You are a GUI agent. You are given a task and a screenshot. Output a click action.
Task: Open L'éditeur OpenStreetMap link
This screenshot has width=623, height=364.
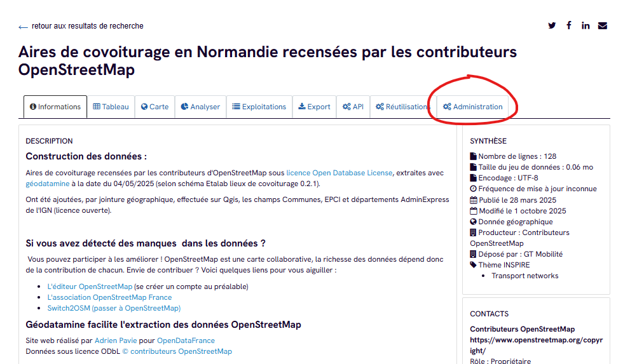[90, 286]
